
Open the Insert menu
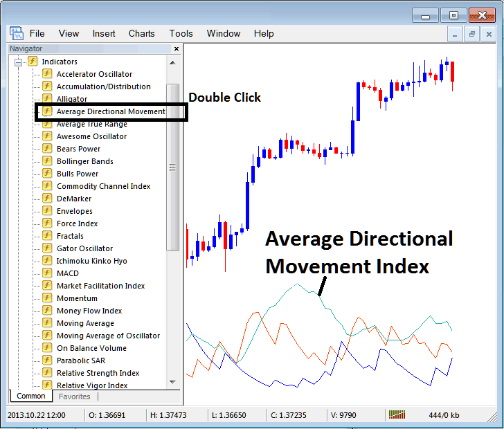pos(104,33)
